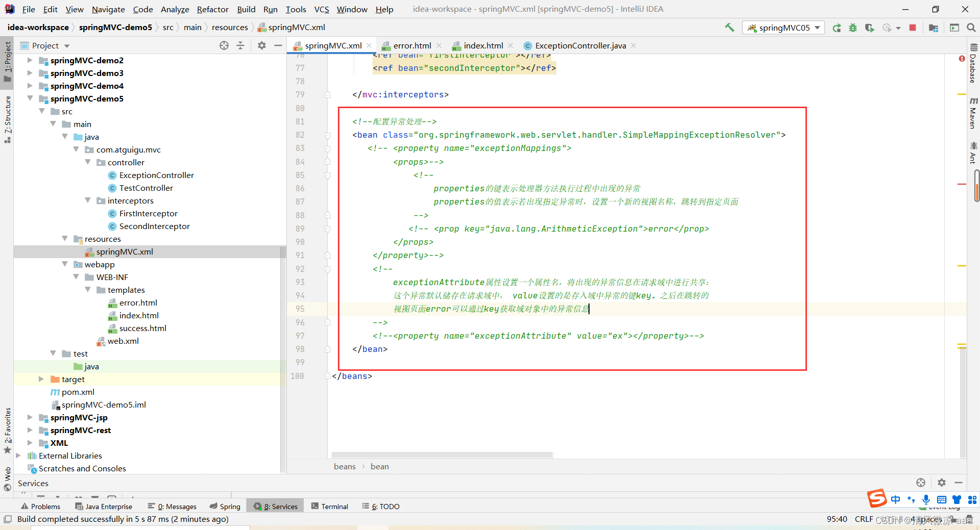Click the CRLF line separator status

[864, 519]
